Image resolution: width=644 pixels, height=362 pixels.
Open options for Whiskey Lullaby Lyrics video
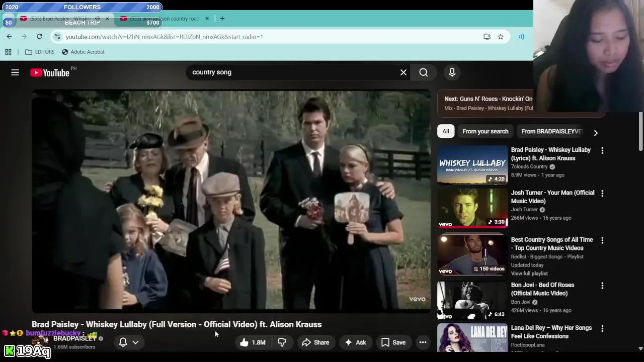point(602,150)
